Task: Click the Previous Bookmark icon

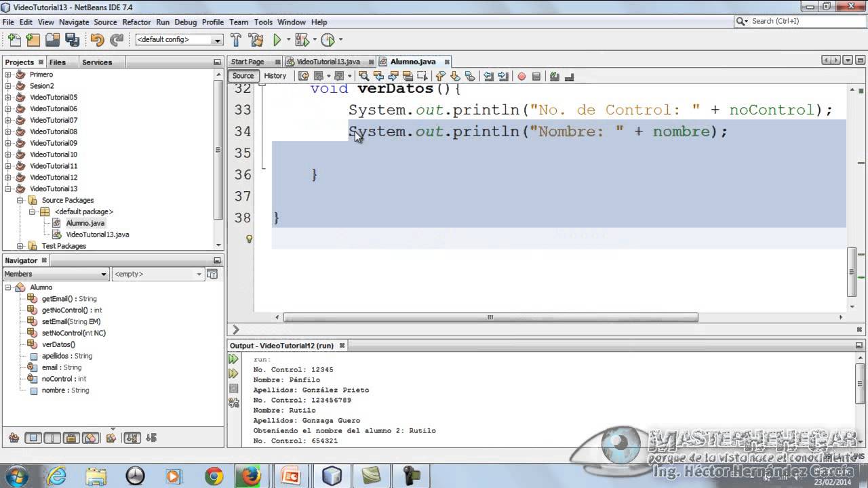Action: 441,76
